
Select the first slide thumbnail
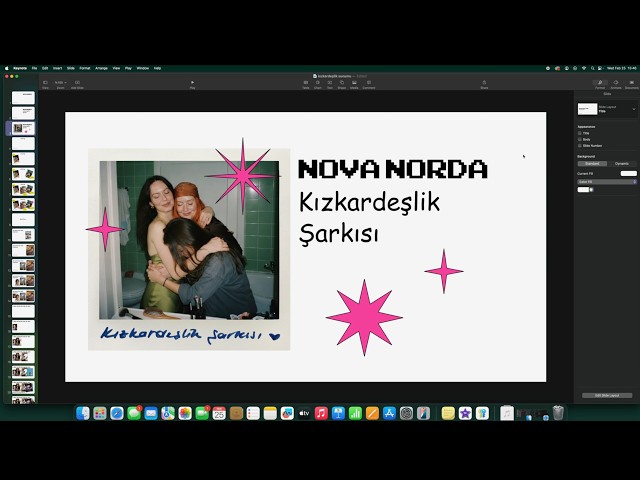[x=23, y=98]
